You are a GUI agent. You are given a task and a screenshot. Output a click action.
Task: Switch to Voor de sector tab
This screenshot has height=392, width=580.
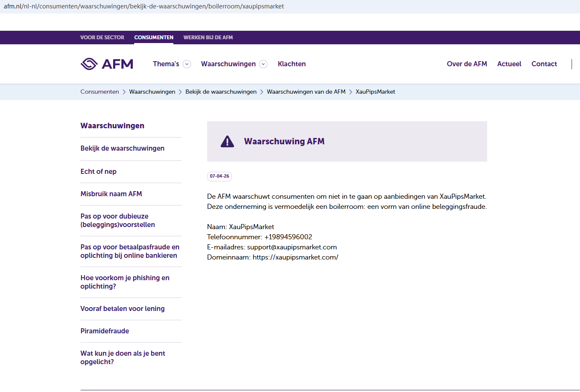(102, 38)
